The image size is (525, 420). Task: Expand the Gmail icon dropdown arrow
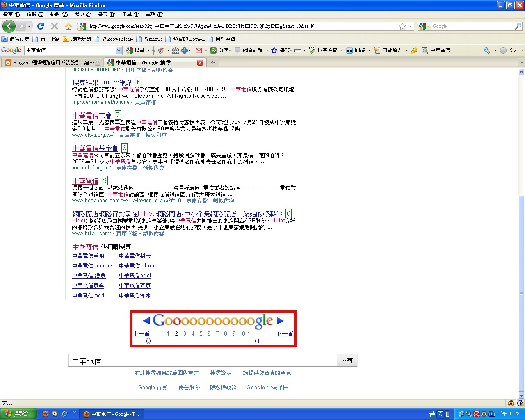point(206,50)
